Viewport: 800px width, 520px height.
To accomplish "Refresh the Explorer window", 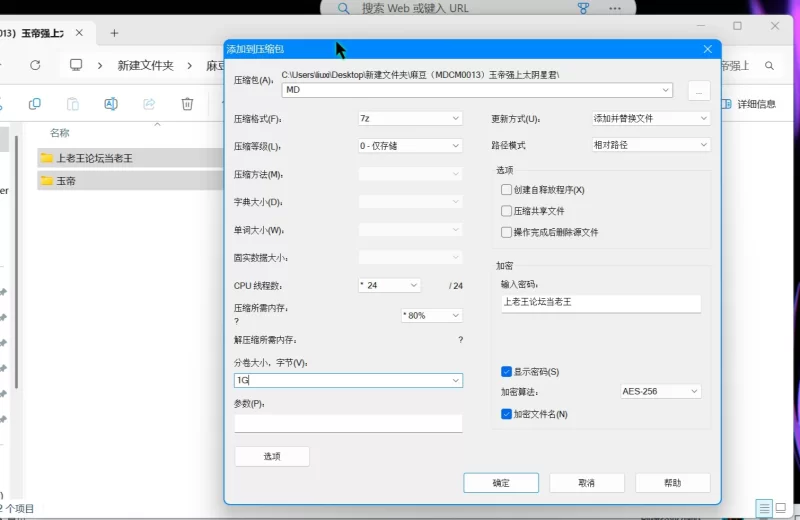I will coord(35,65).
